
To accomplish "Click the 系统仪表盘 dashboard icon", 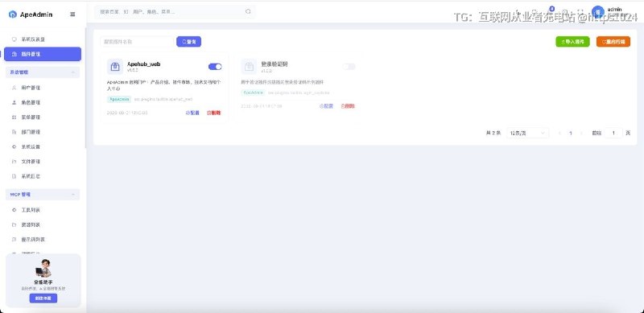I will pos(14,39).
